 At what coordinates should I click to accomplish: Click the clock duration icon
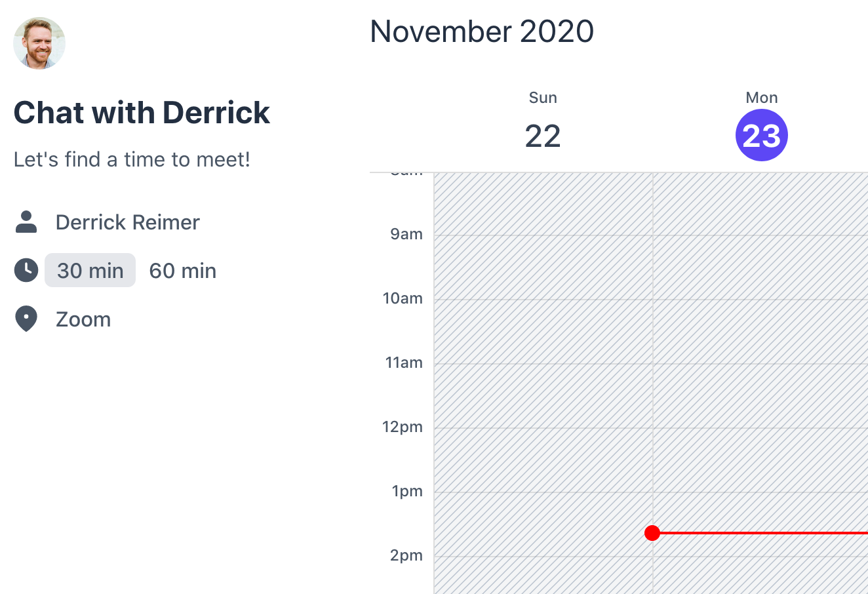pos(26,270)
